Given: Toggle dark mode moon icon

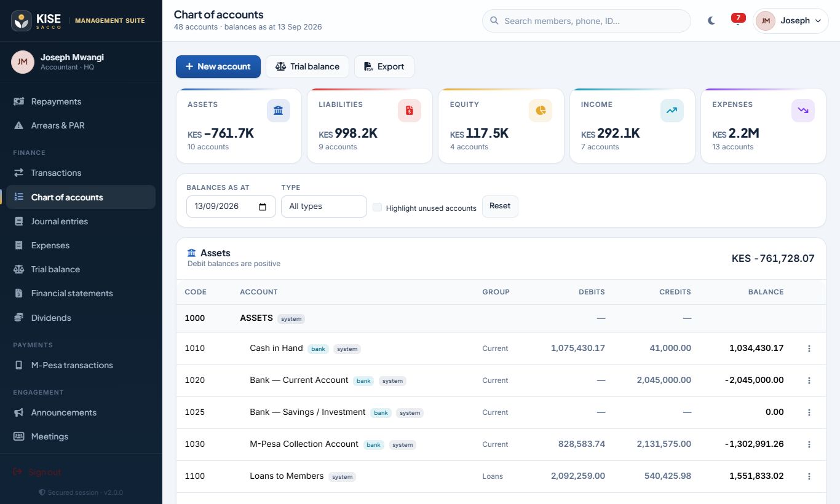Looking at the screenshot, I should pos(711,20).
